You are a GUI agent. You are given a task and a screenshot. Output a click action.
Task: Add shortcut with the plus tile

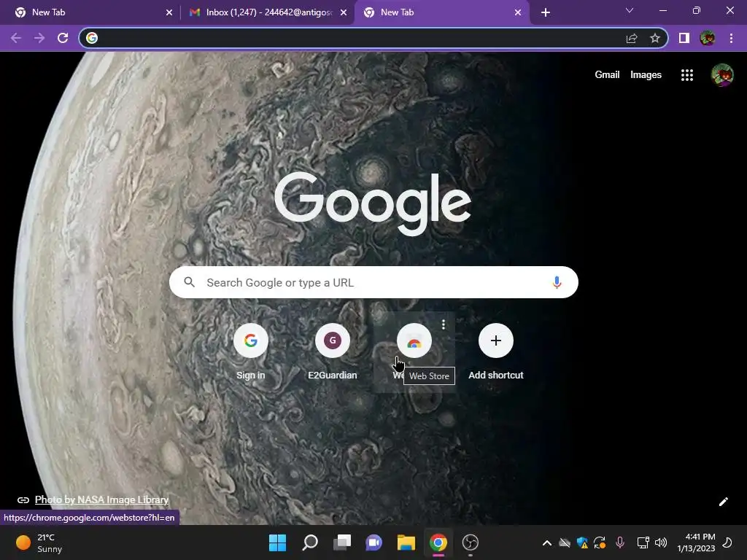tap(496, 352)
